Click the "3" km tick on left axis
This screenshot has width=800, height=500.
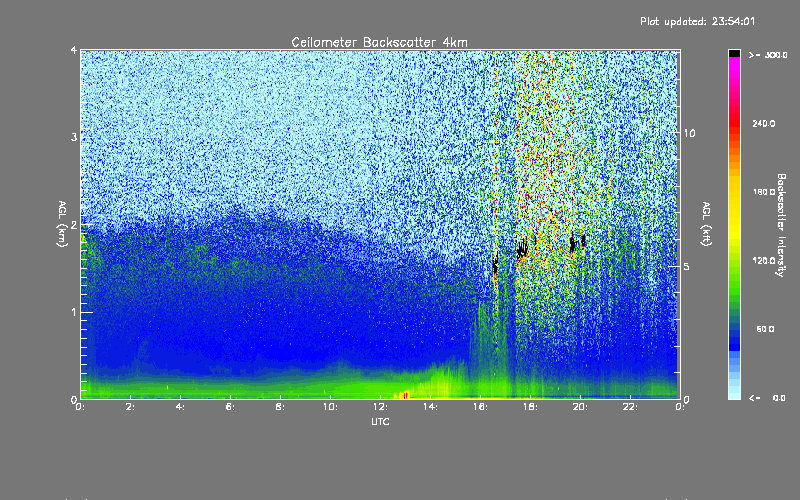point(74,137)
